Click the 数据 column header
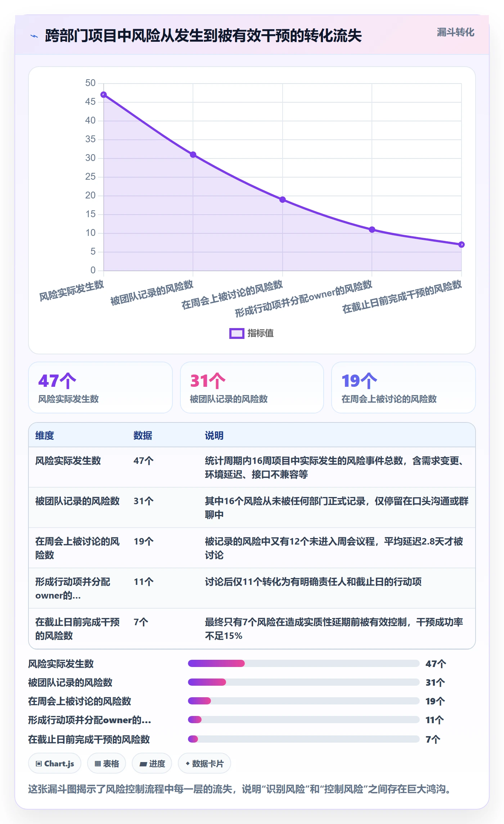 tap(143, 435)
